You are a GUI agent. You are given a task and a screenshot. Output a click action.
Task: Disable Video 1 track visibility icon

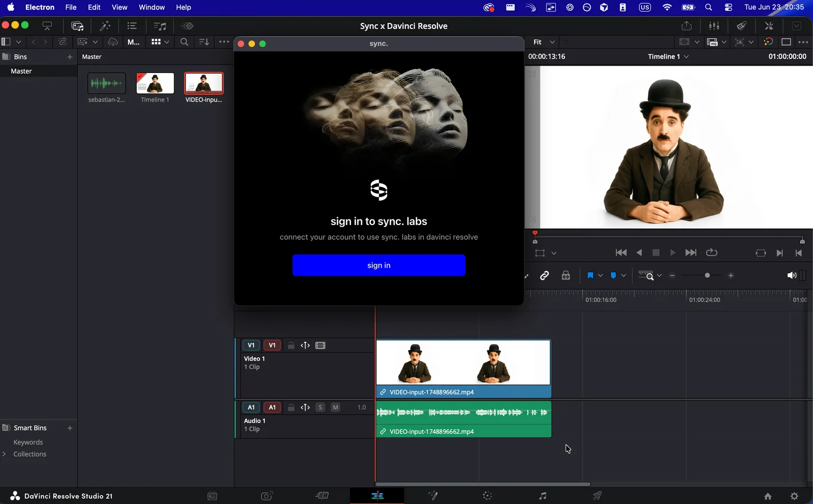320,345
